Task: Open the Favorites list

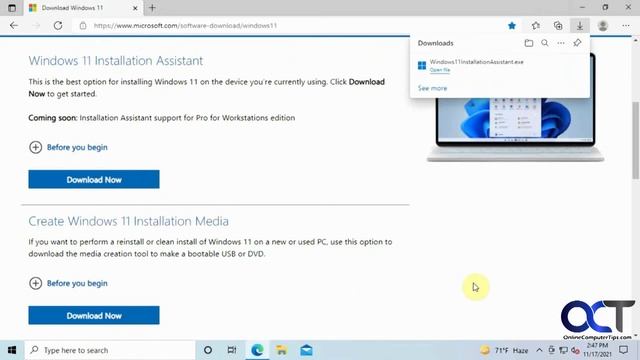Action: coord(536,26)
